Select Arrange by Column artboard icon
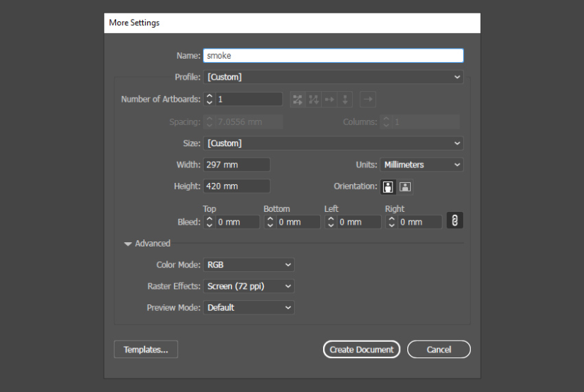The height and width of the screenshot is (392, 584). [x=345, y=100]
